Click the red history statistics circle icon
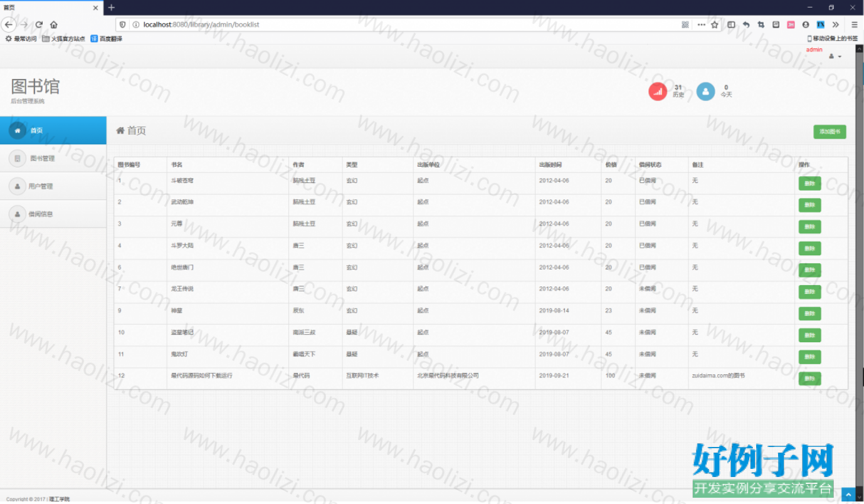This screenshot has width=864, height=504. (658, 92)
